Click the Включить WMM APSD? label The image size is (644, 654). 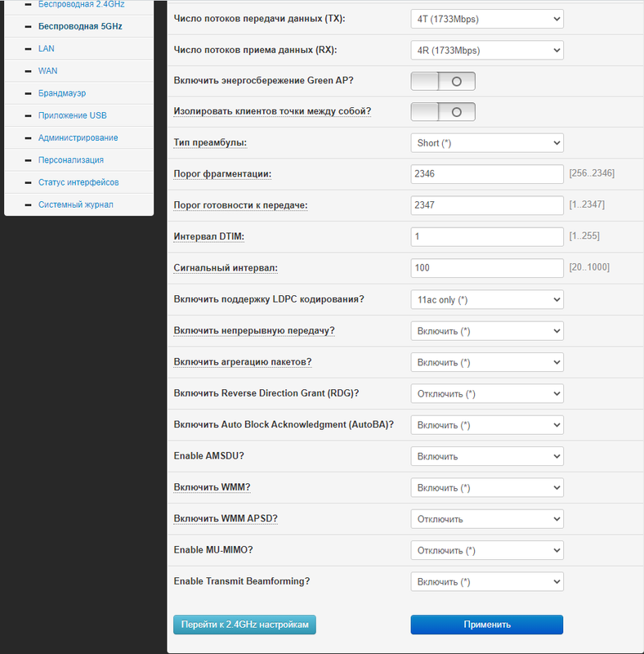click(x=226, y=518)
